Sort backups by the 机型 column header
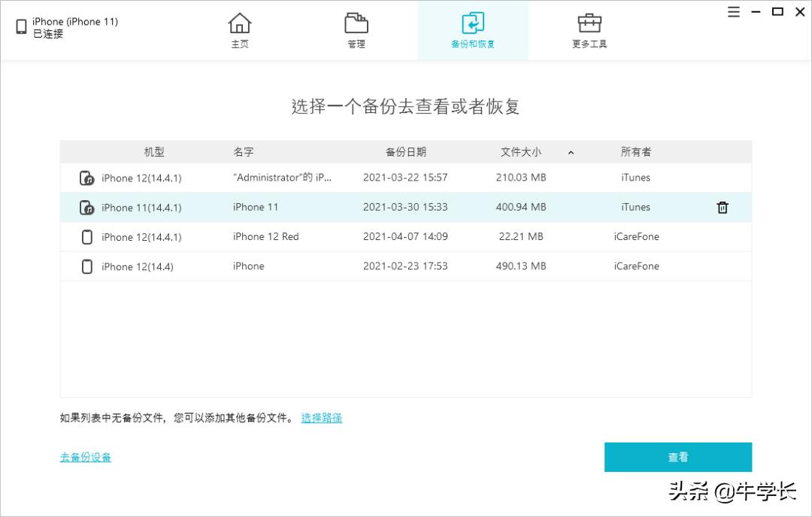812x517 pixels. click(x=153, y=151)
